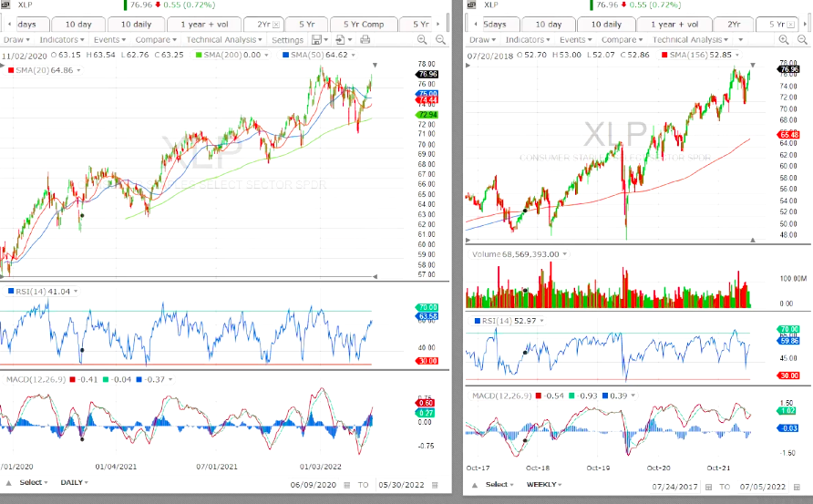Edit the 05/30/2022 end date field
This screenshot has height=504, width=813.
(x=401, y=485)
